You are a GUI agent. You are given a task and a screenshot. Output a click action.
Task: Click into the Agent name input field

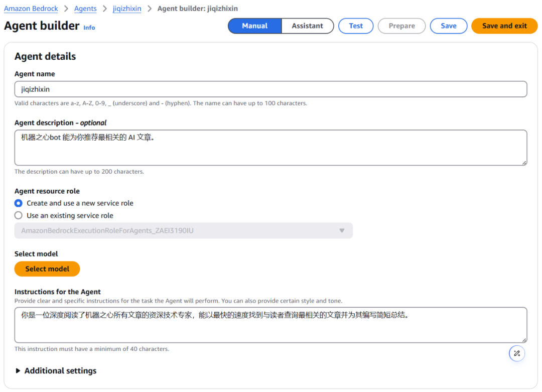tap(270, 89)
